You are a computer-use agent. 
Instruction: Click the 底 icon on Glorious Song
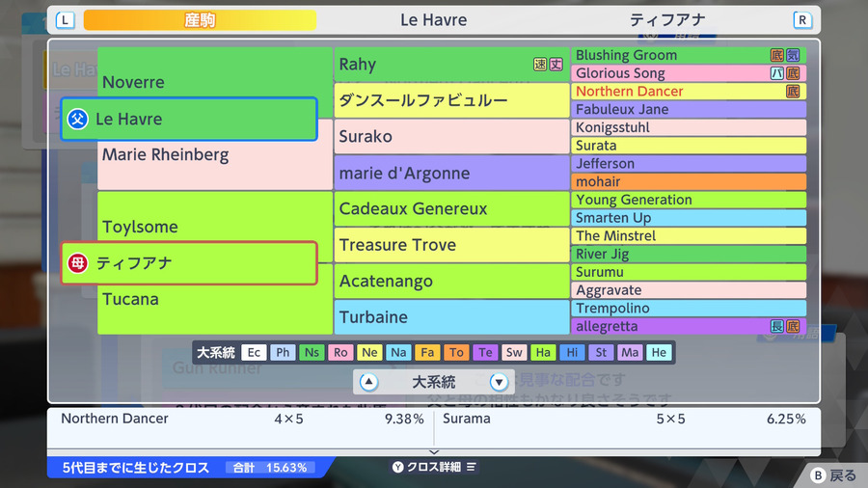793,73
